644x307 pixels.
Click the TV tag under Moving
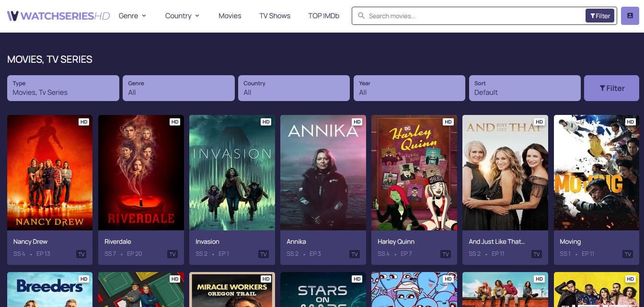628,254
